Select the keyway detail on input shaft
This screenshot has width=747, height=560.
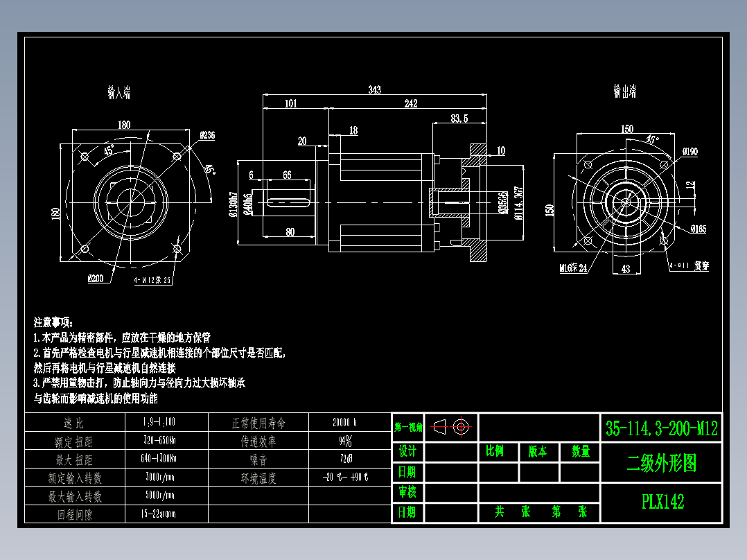[288, 201]
